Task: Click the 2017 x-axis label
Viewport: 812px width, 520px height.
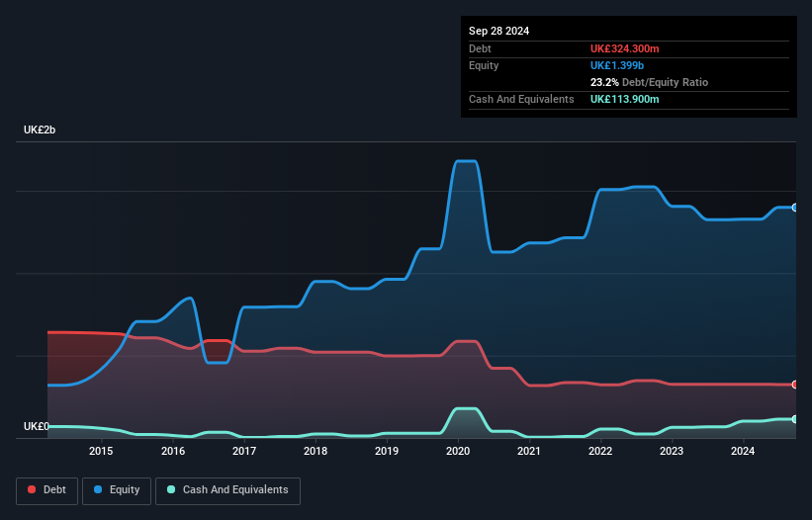Action: [x=244, y=451]
